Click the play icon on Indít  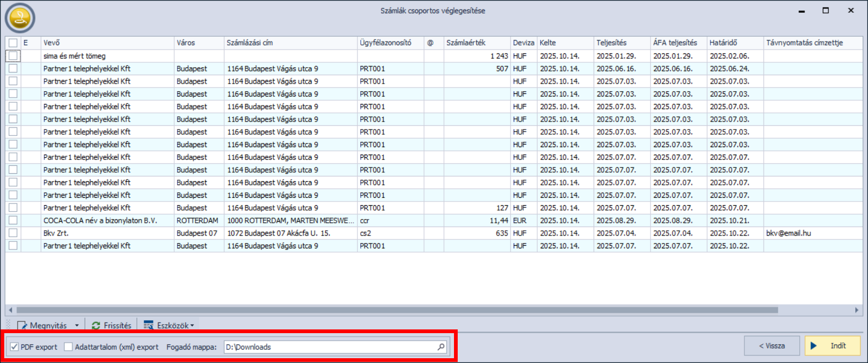[x=814, y=346]
